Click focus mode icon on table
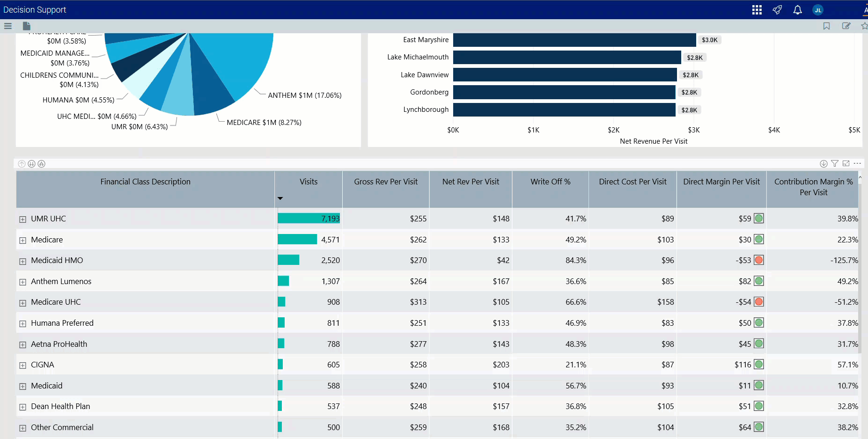The height and width of the screenshot is (439, 868). [x=846, y=163]
